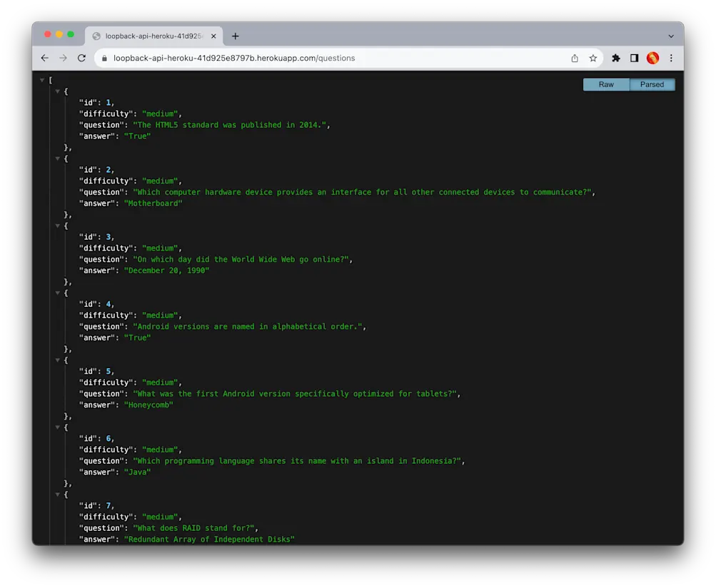Open site information via the lock icon
716x588 pixels.
(x=104, y=58)
